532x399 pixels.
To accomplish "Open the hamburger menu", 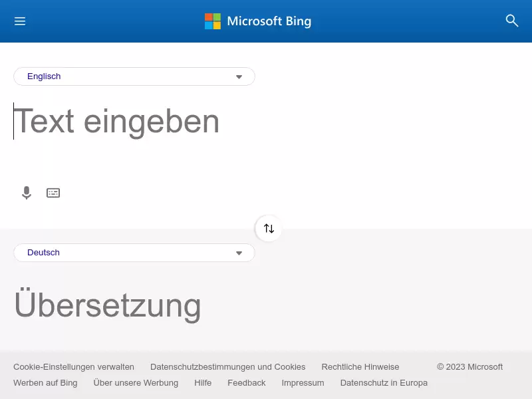I will tap(20, 21).
